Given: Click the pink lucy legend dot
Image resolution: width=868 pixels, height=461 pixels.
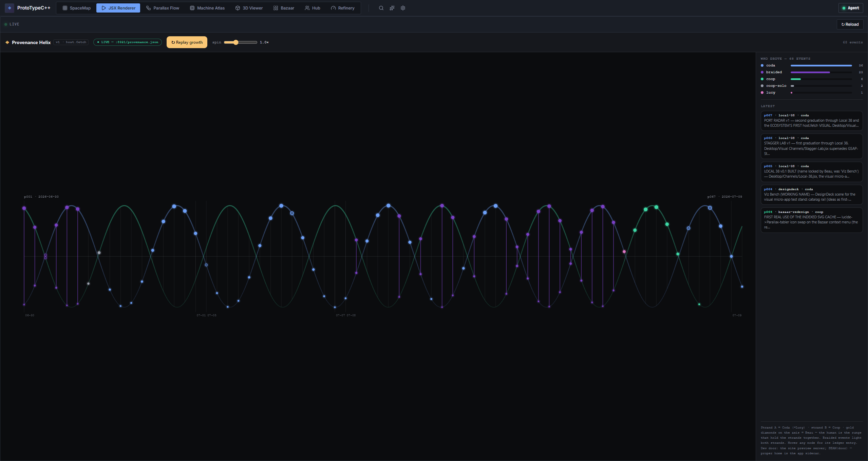Looking at the screenshot, I should pos(762,93).
